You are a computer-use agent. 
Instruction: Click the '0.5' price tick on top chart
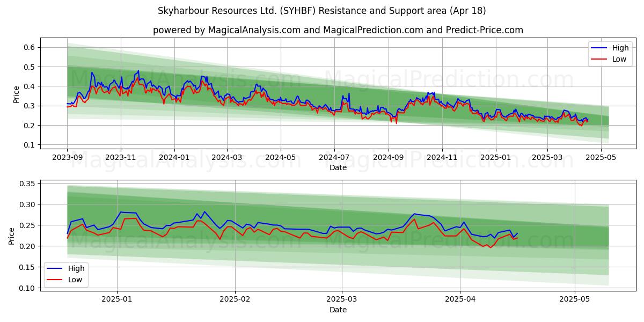(x=30, y=67)
